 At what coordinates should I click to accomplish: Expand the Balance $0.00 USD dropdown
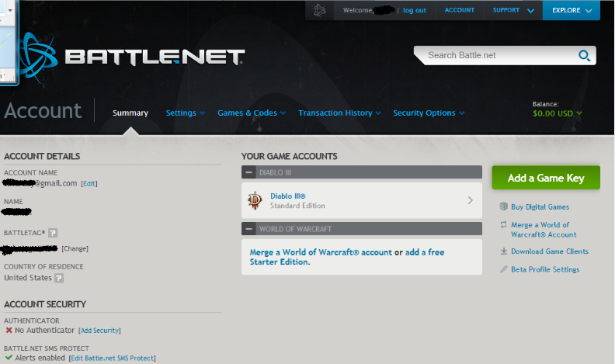(x=557, y=113)
